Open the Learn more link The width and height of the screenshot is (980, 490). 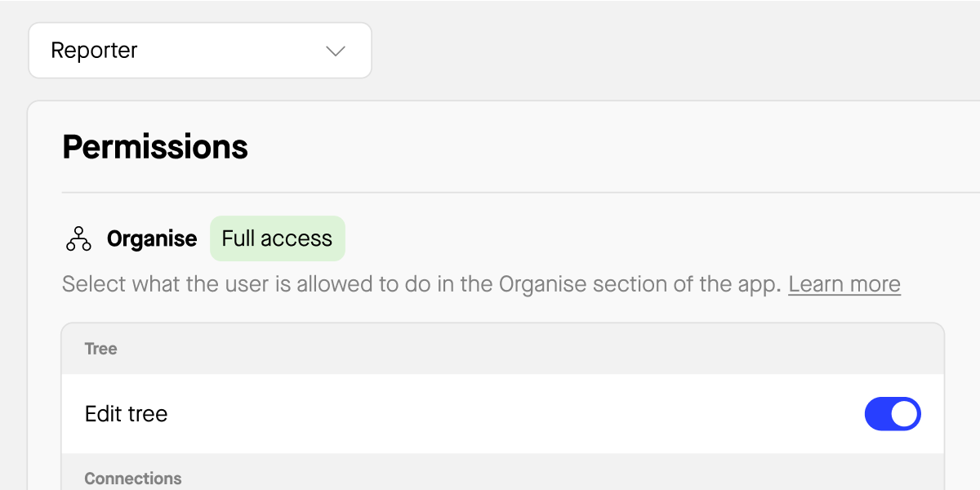click(844, 284)
